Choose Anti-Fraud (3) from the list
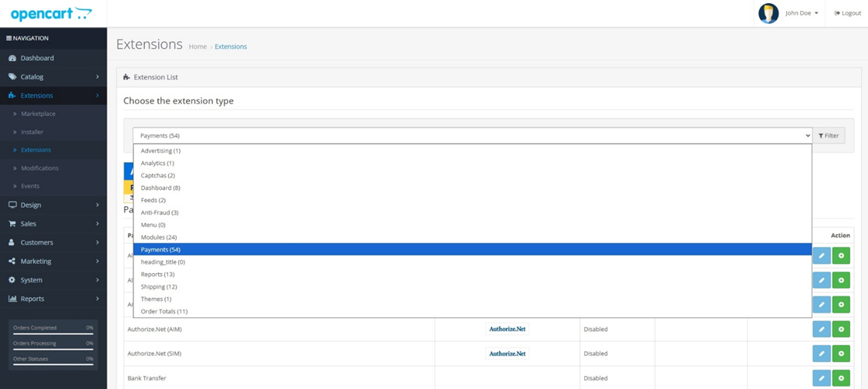This screenshot has width=868, height=389. (472, 212)
